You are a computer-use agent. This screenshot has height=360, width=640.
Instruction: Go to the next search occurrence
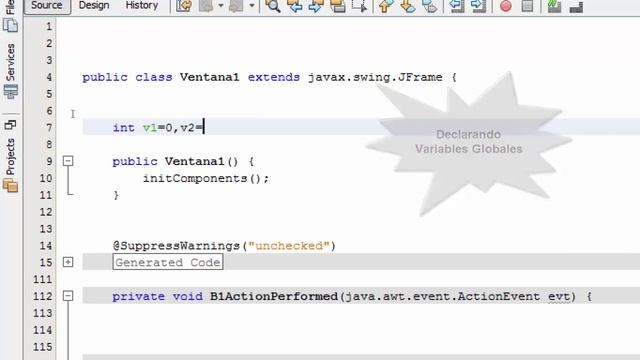pos(316,6)
